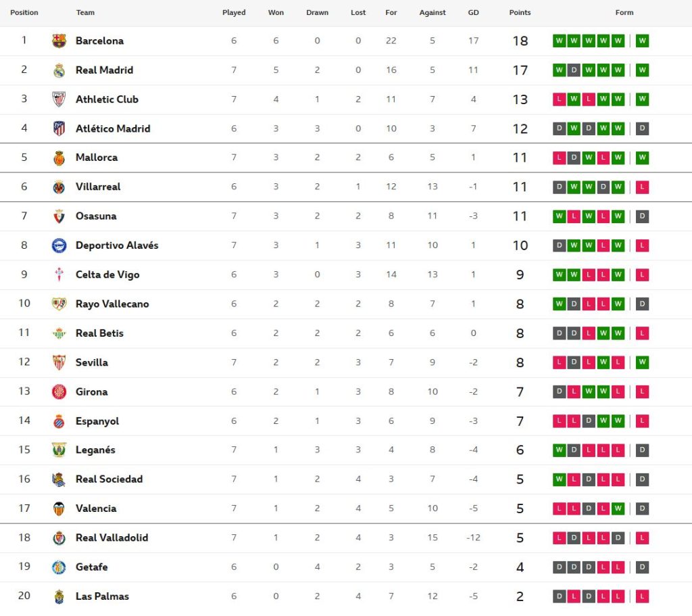Click the Atlético Madrid crest icon

59,128
